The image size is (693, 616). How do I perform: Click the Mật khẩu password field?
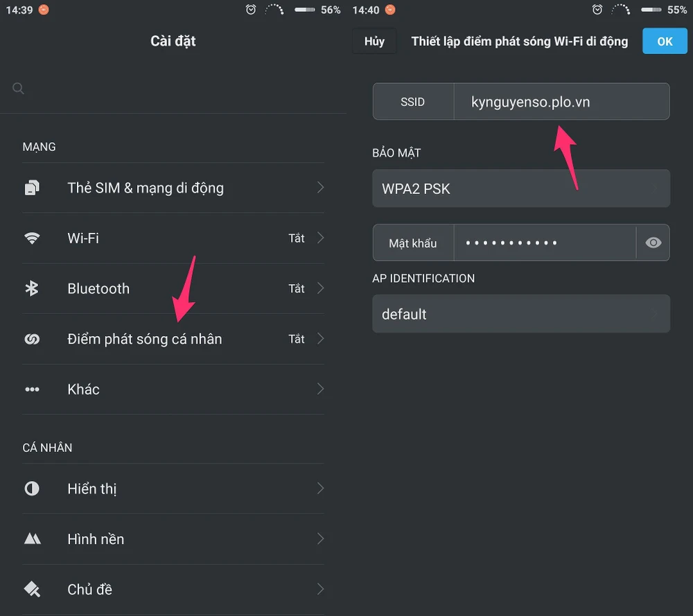(544, 243)
